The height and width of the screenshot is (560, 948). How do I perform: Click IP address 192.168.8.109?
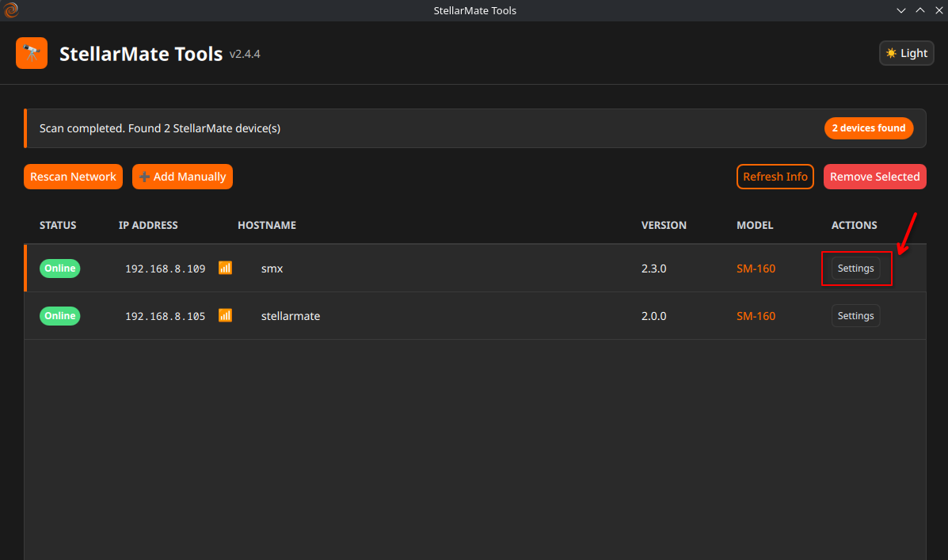pos(165,269)
